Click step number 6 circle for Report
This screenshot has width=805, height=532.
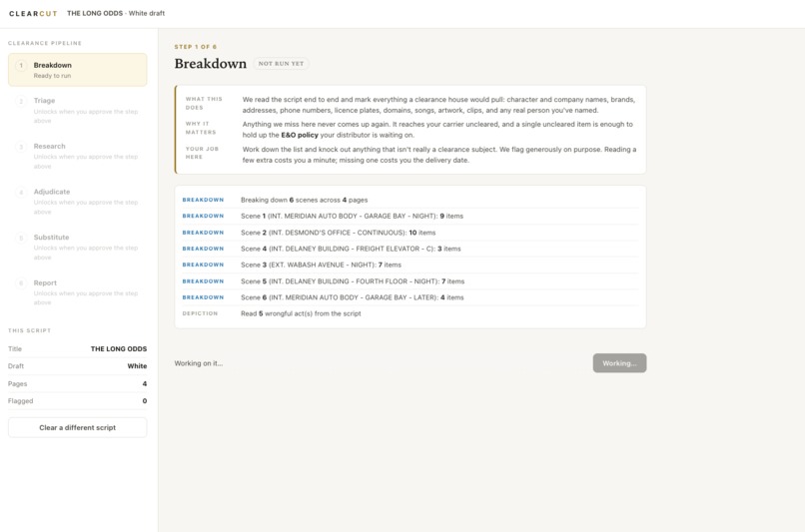[x=21, y=283]
